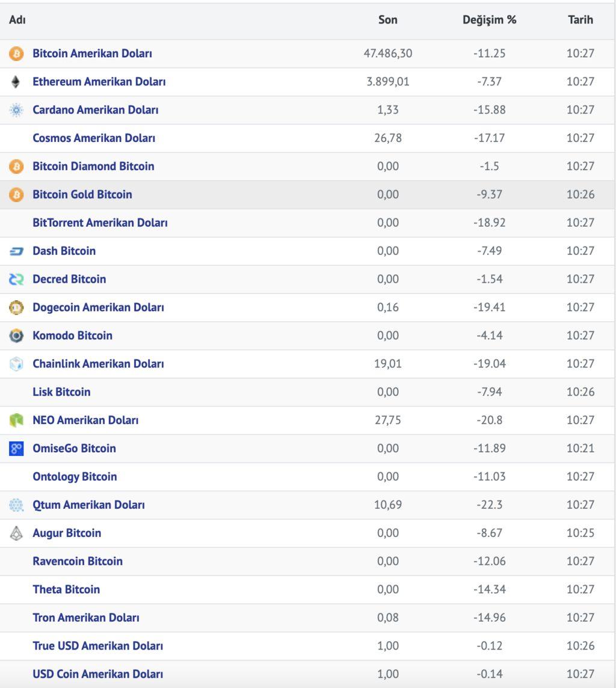The height and width of the screenshot is (688, 616).
Task: Click the Augur triangle icon
Action: 16,533
